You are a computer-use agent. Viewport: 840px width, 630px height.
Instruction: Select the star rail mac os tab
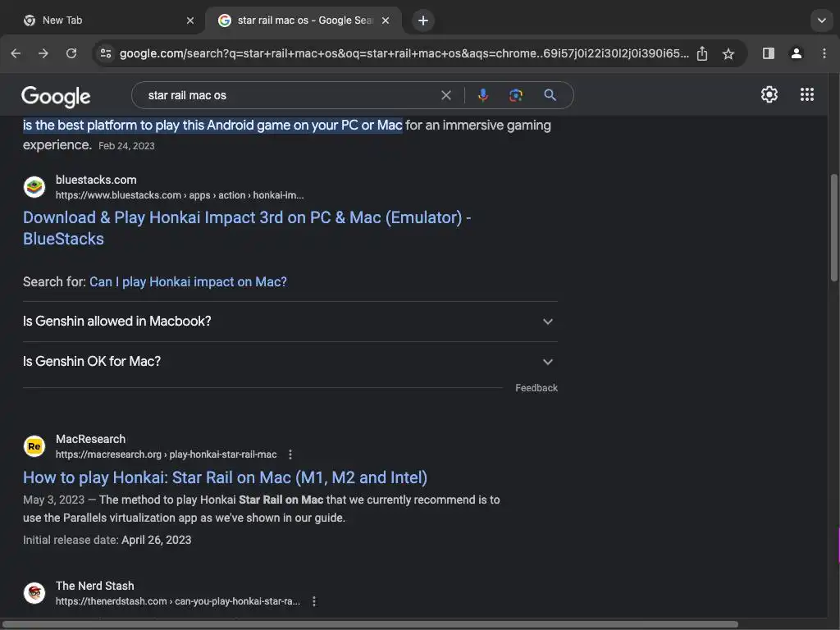pos(303,21)
